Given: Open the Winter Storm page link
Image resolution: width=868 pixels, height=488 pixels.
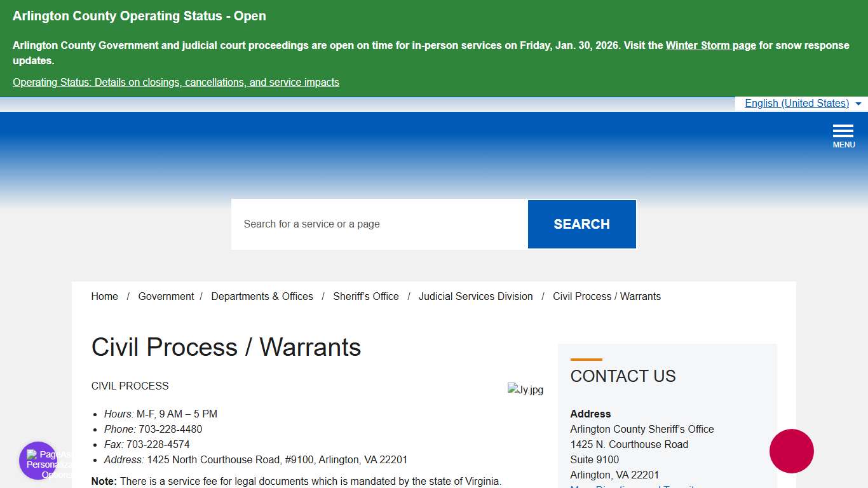Looking at the screenshot, I should click(x=710, y=45).
